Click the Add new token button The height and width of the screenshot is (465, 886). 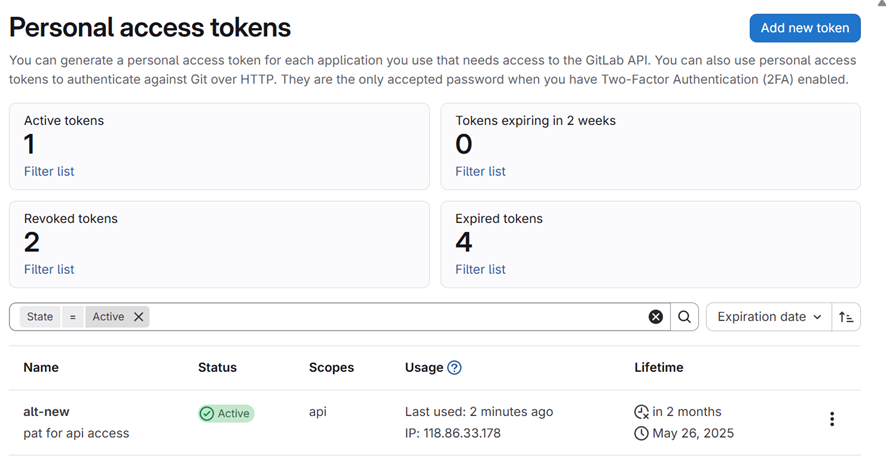804,28
